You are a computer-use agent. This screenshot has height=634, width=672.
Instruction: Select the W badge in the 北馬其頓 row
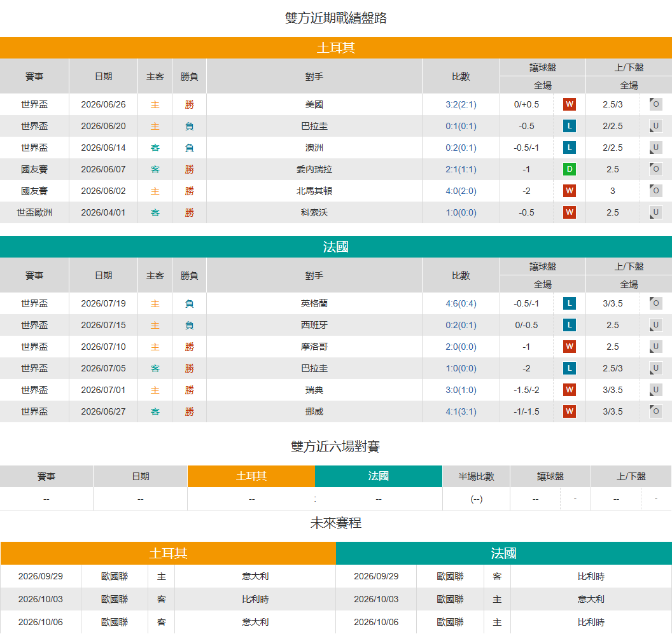569,191
